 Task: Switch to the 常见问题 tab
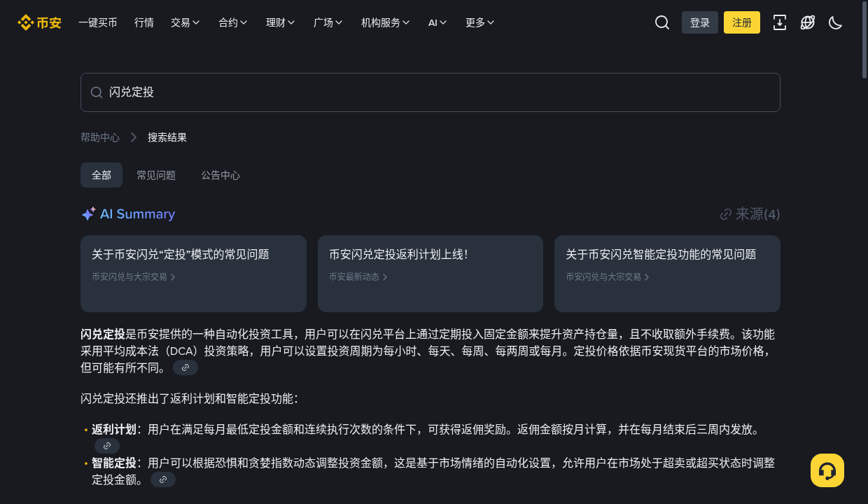point(156,175)
